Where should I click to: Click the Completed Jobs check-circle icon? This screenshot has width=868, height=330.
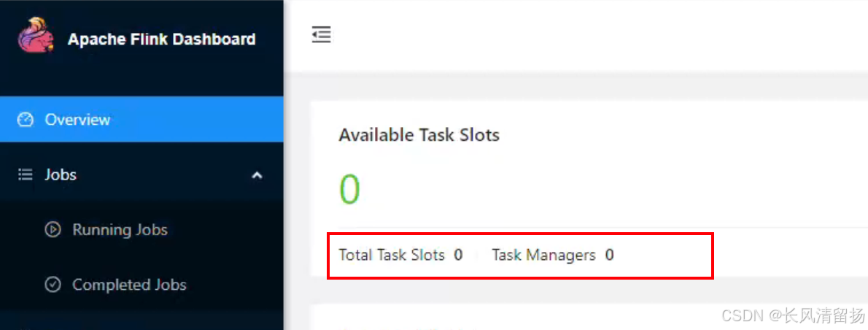point(53,285)
